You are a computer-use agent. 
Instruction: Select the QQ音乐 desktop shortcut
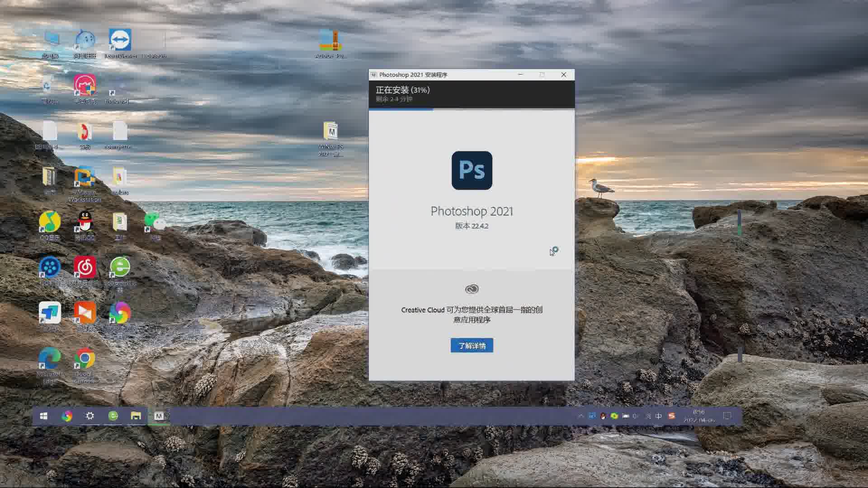pos(50,226)
